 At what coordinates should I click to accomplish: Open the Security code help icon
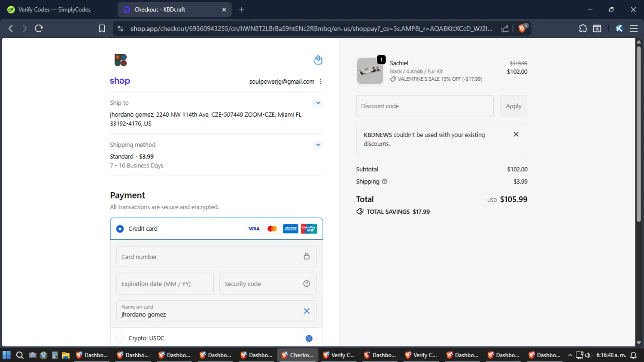[x=307, y=283]
